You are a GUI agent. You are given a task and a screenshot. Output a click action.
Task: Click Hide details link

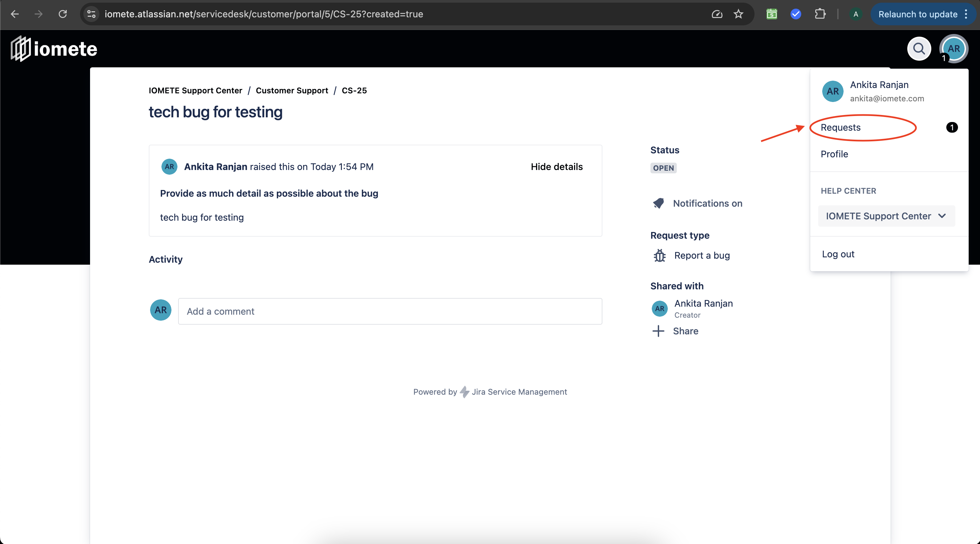557,167
